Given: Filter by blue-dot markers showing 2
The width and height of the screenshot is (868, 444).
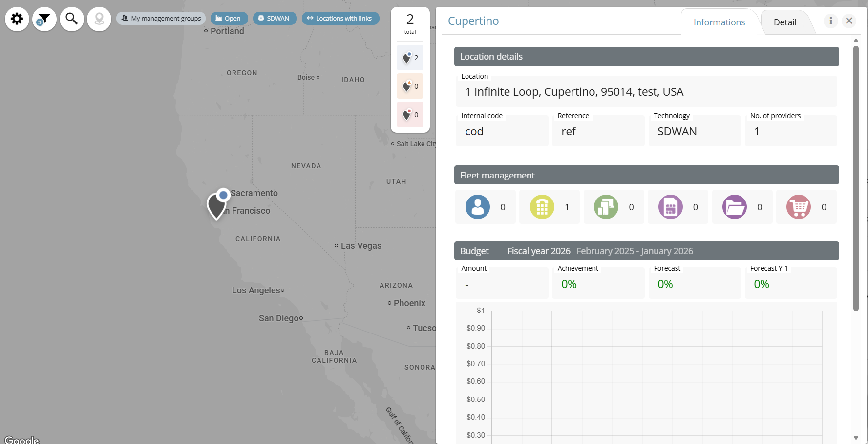Looking at the screenshot, I should 410,58.
